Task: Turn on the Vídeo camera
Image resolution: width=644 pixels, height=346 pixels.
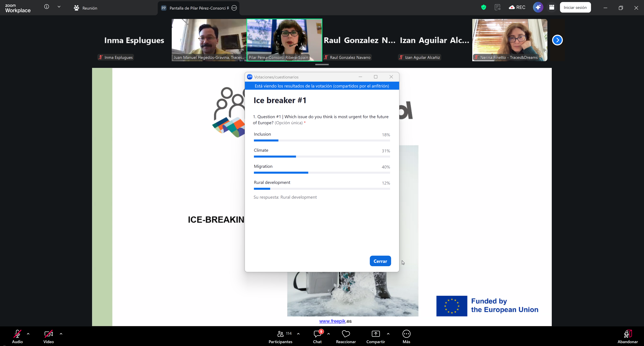Action: 48,334
